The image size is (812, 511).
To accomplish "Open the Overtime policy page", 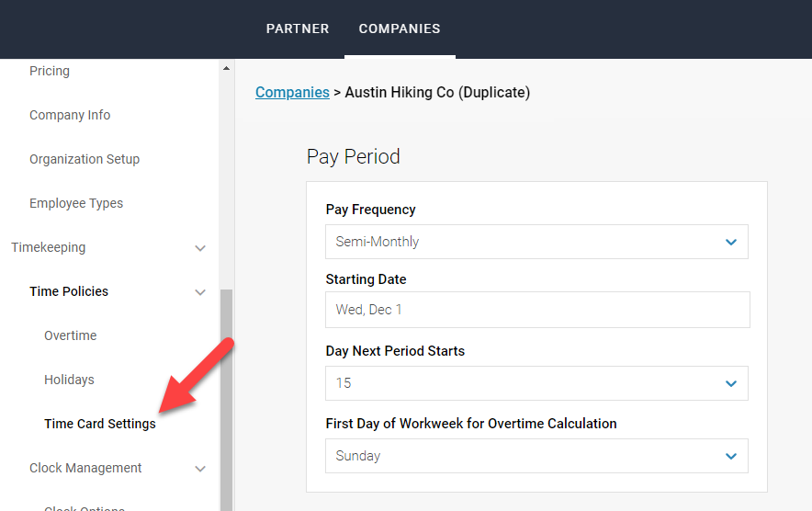I will tap(71, 335).
